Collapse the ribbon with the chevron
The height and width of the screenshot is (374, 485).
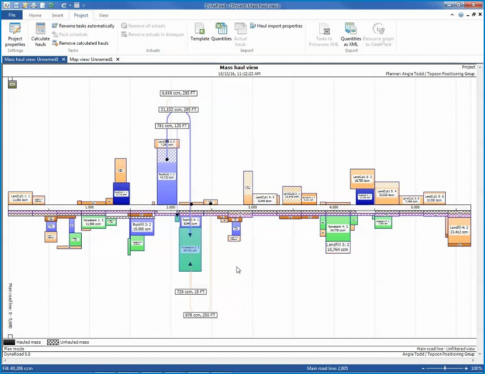click(x=452, y=15)
